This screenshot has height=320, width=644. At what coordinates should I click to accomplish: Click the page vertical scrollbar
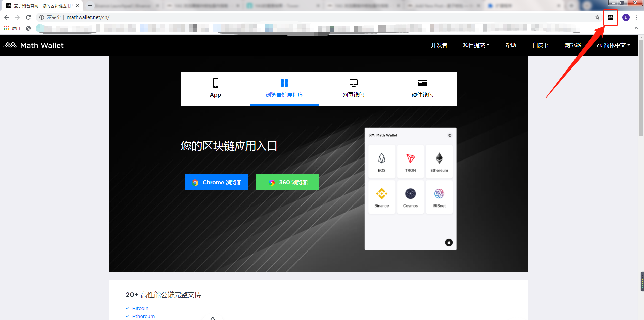(641, 88)
